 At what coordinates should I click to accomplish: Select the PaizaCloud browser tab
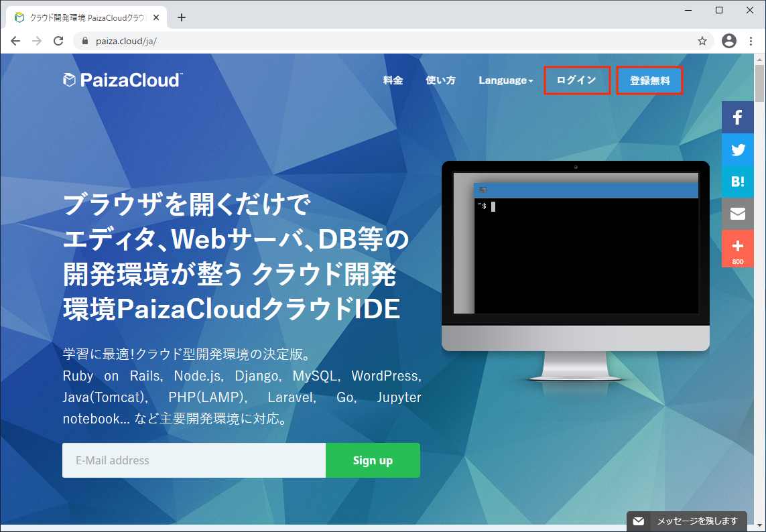pyautogui.click(x=87, y=17)
